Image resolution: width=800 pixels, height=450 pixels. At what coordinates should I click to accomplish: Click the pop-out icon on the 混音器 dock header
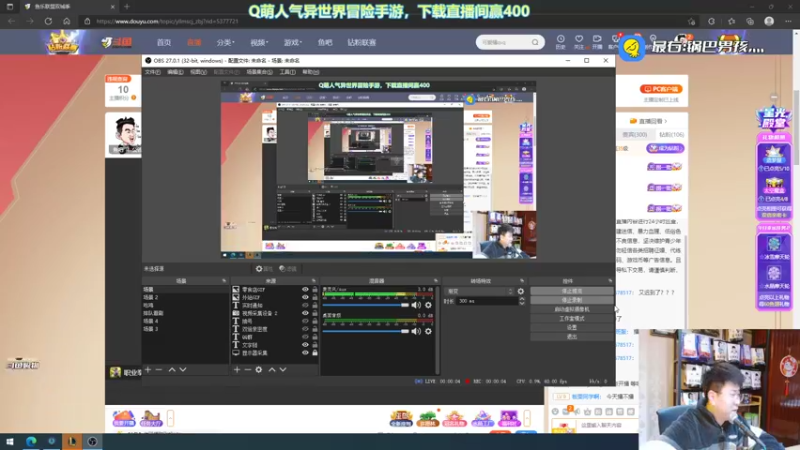pos(436,281)
